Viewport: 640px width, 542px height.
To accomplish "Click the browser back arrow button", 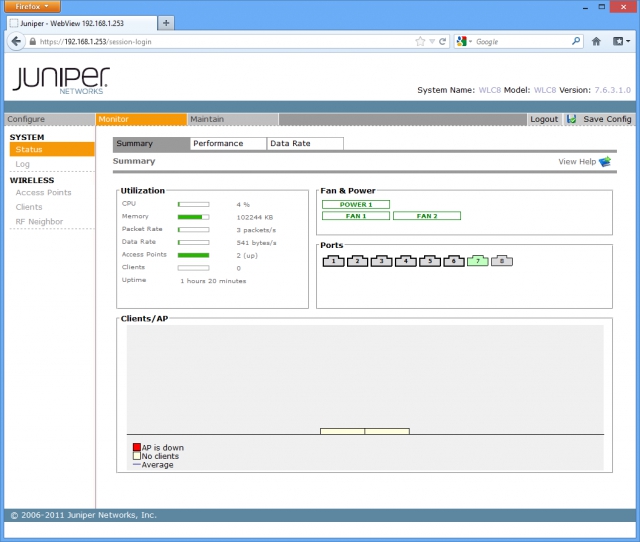I will (x=16, y=41).
